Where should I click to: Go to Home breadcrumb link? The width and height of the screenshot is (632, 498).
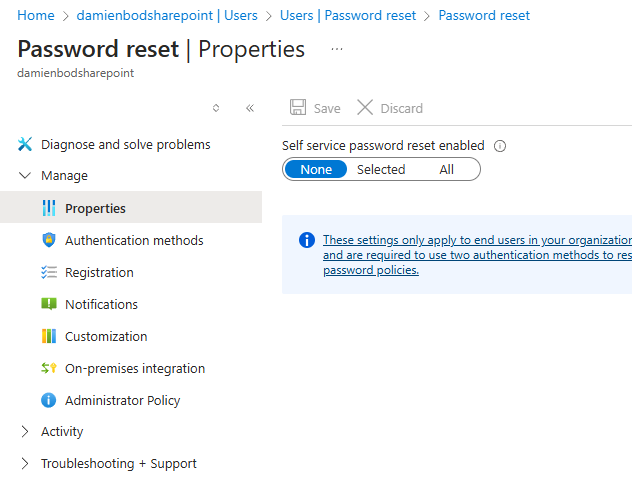[35, 15]
